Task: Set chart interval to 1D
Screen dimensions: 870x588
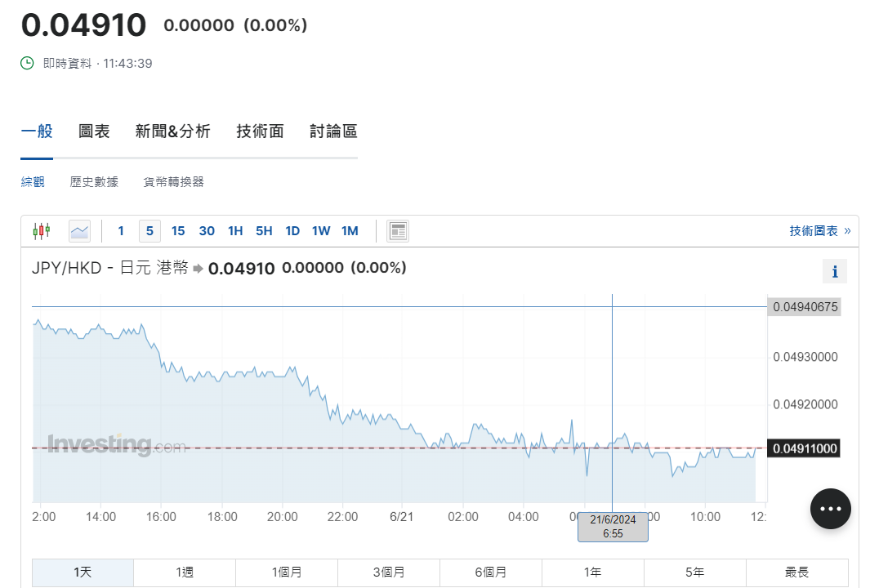Action: click(x=292, y=231)
